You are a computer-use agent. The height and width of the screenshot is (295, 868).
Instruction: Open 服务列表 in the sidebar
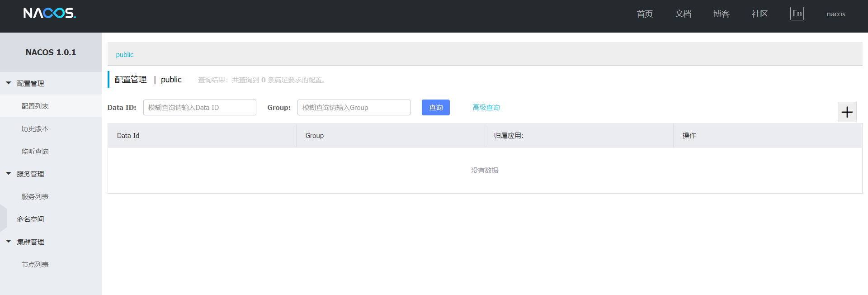(x=35, y=196)
